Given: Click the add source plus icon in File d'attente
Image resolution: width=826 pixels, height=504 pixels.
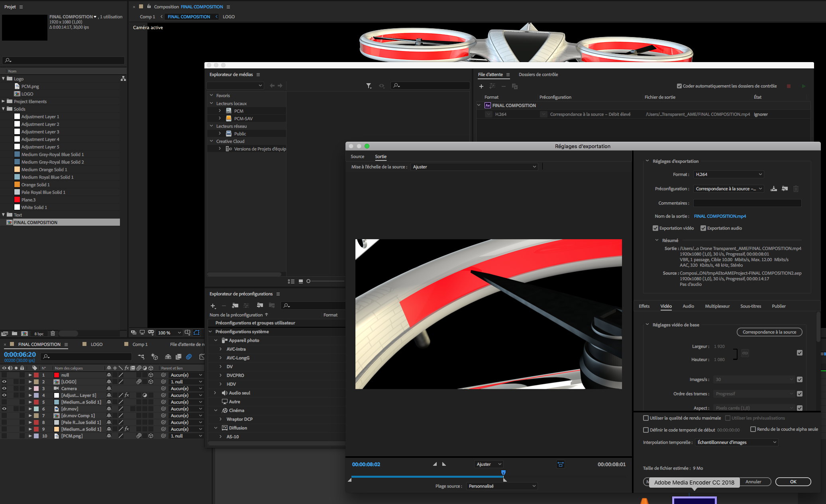Looking at the screenshot, I should (481, 86).
